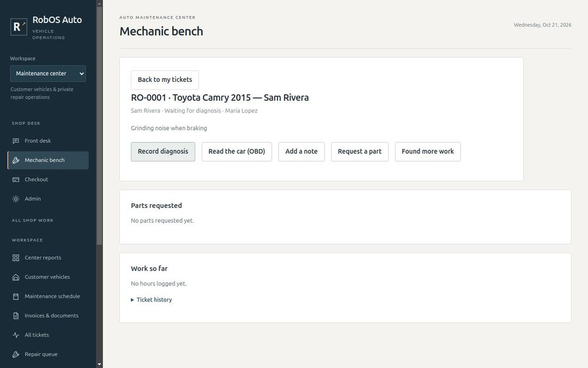Viewport: 588px width, 368px height.
Task: Click the 'Grinding noise when braking' text
Action: click(169, 128)
